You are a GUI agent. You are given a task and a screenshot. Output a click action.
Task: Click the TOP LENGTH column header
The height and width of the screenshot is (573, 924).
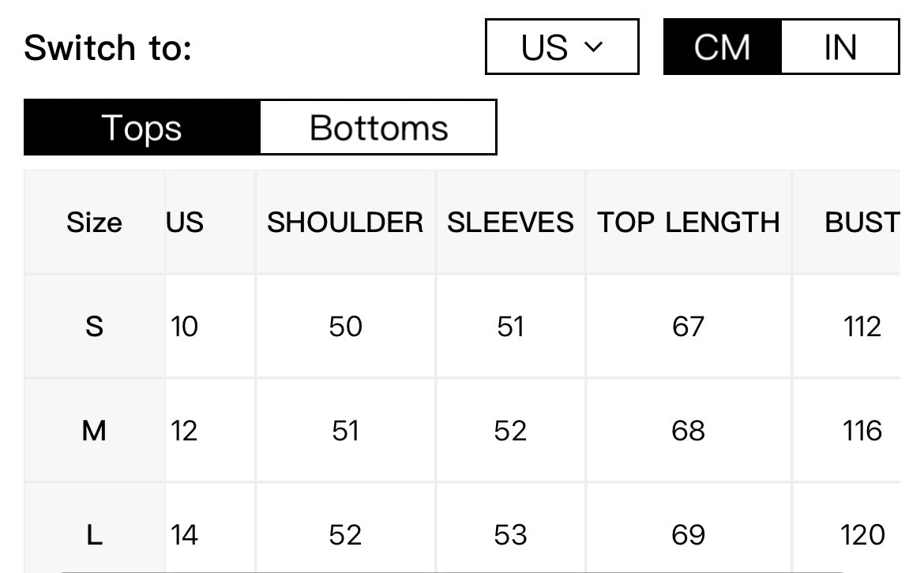(x=689, y=223)
